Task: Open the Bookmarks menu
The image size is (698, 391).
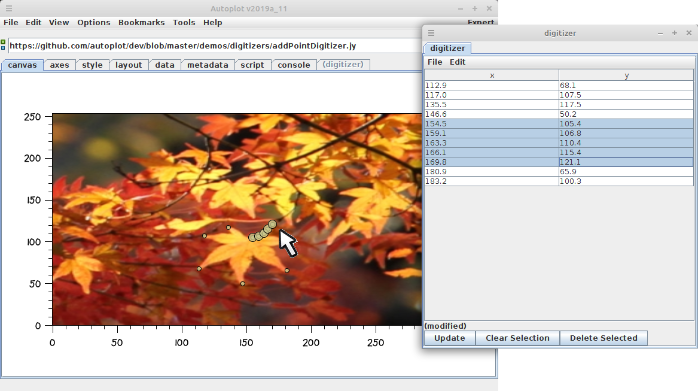Action: (x=141, y=22)
